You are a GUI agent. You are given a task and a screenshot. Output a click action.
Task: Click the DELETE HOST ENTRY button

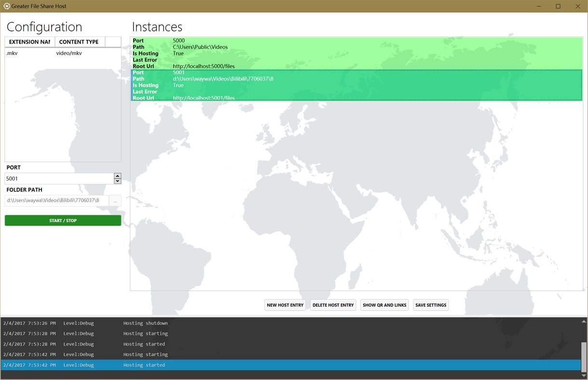333,305
